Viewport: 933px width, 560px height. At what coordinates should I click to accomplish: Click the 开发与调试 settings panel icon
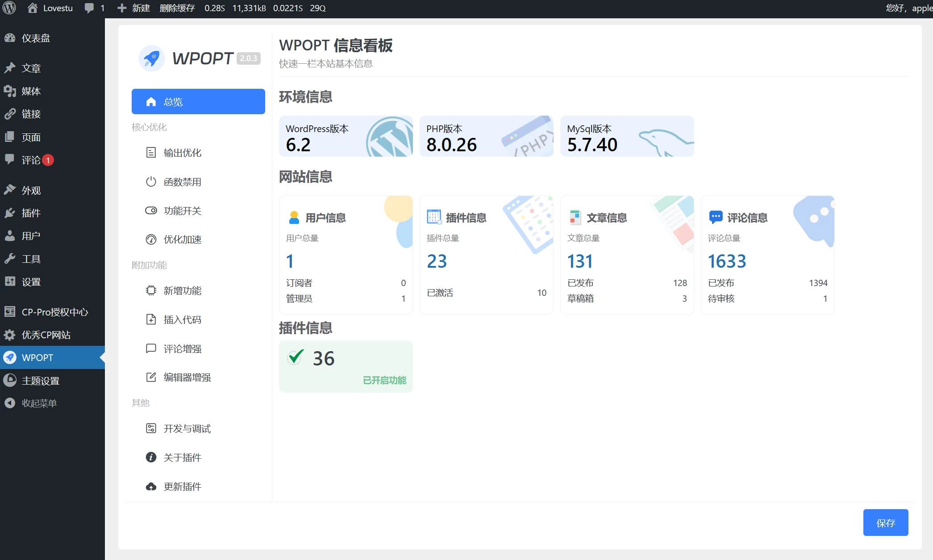coord(151,428)
